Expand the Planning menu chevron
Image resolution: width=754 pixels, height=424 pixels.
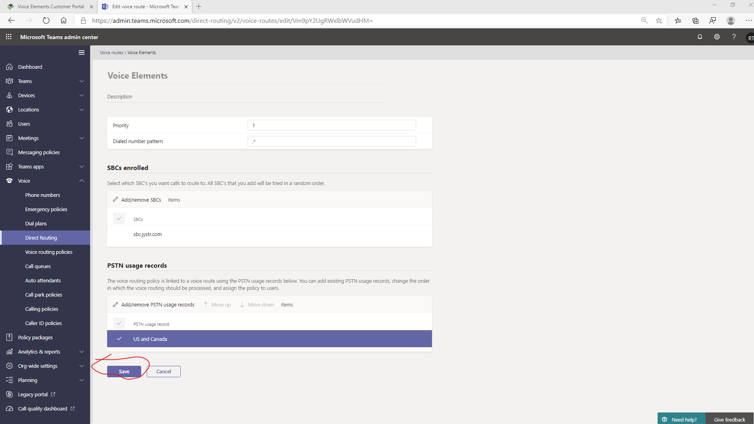click(81, 380)
